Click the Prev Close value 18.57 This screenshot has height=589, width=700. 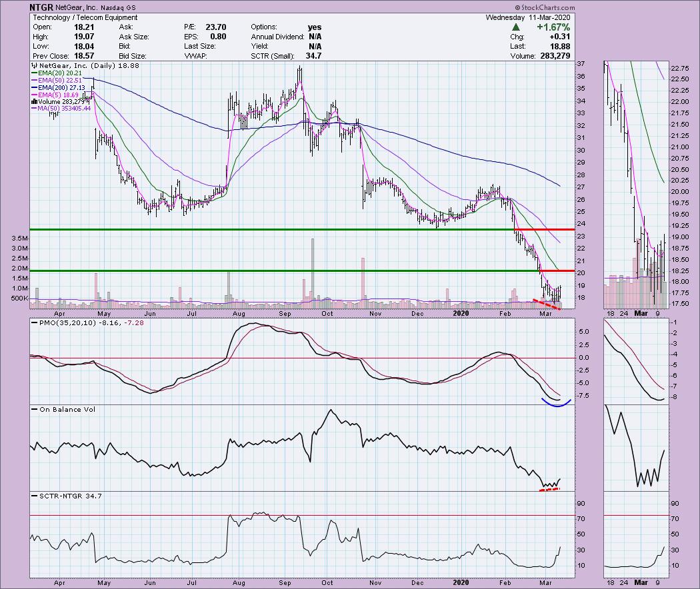point(83,56)
